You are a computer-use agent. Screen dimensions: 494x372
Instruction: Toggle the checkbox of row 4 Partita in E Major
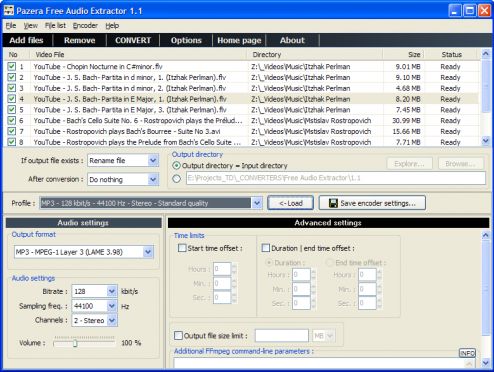click(12, 99)
